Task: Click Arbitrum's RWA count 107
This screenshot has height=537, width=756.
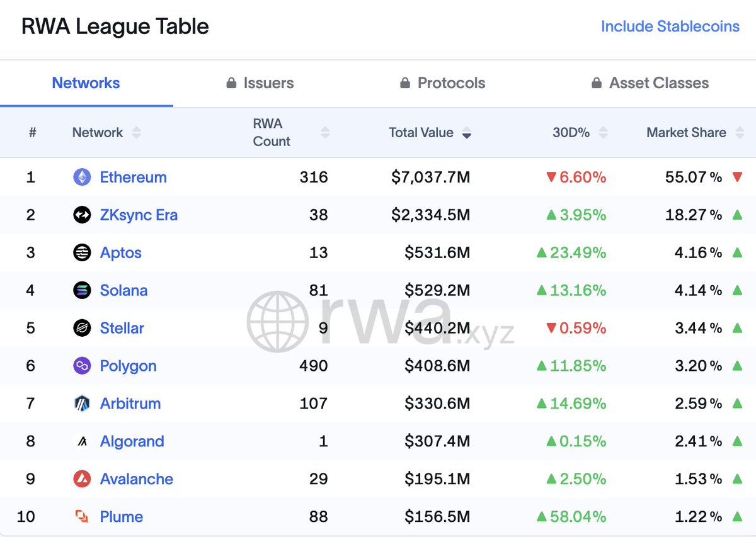Action: click(314, 404)
